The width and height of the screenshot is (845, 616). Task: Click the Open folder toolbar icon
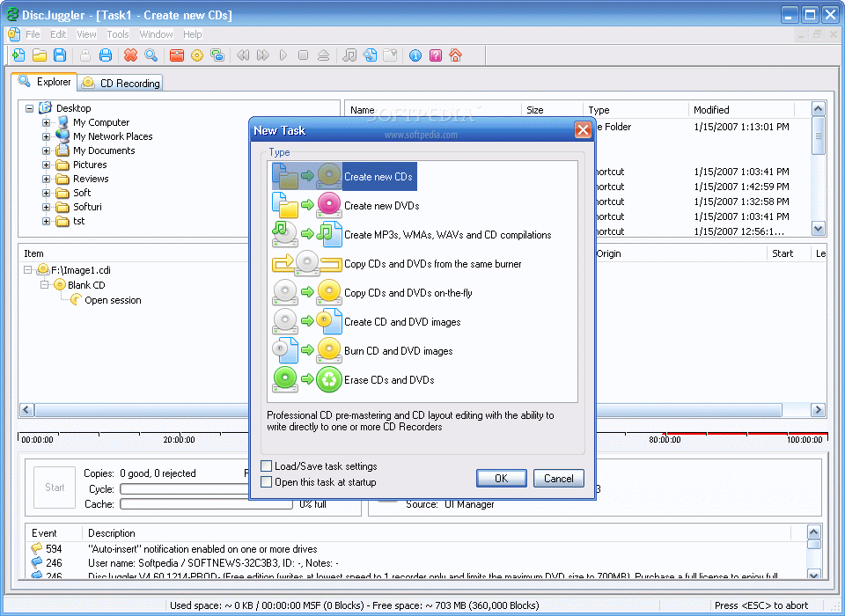click(x=40, y=55)
